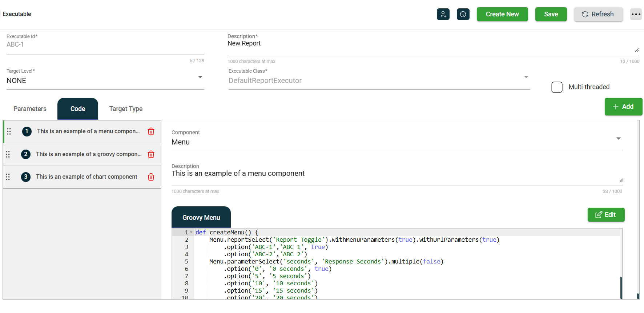644x313 pixels.
Task: Click the Create New button
Action: point(502,14)
